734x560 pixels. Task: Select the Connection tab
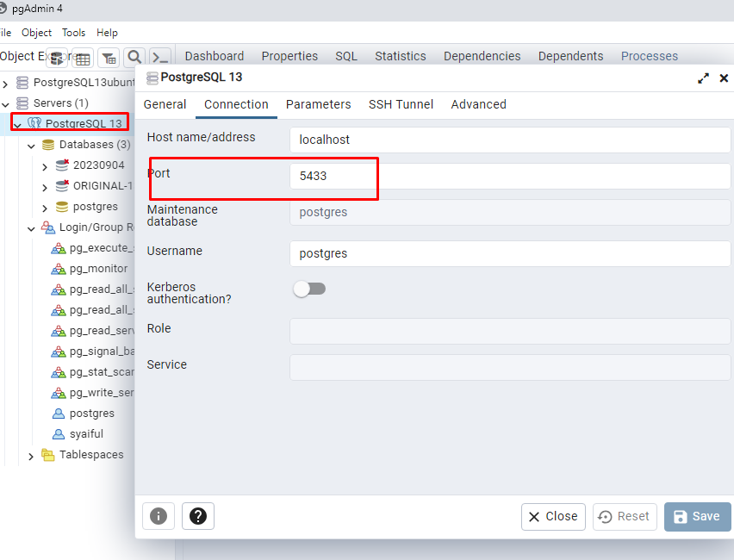coord(236,104)
